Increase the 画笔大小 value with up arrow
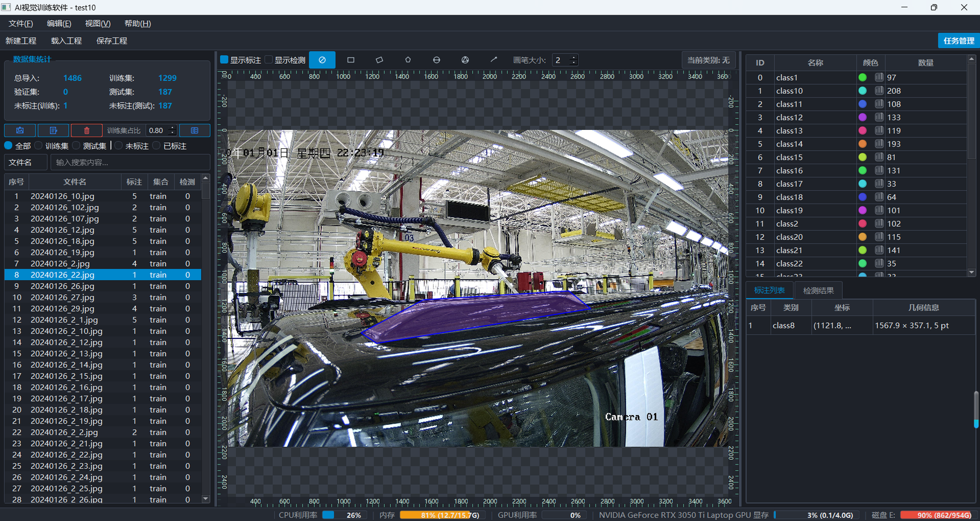Viewport: 980px width, 521px height. pos(574,58)
